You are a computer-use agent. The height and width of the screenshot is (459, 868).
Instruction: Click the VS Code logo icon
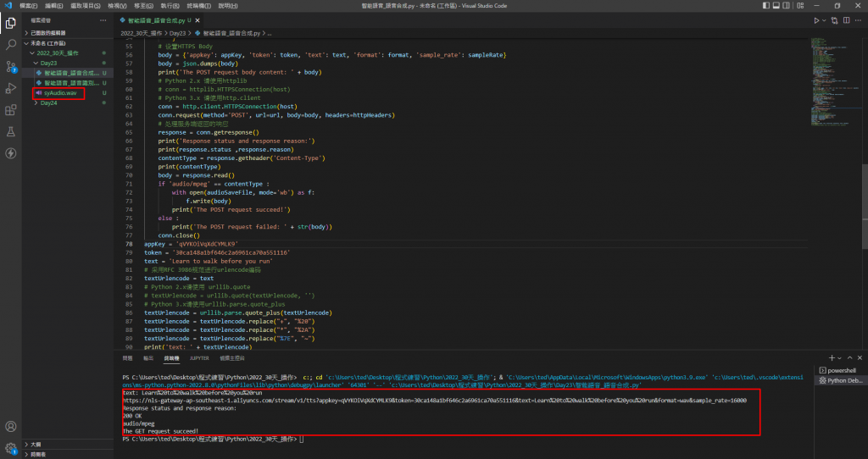pyautogui.click(x=8, y=6)
